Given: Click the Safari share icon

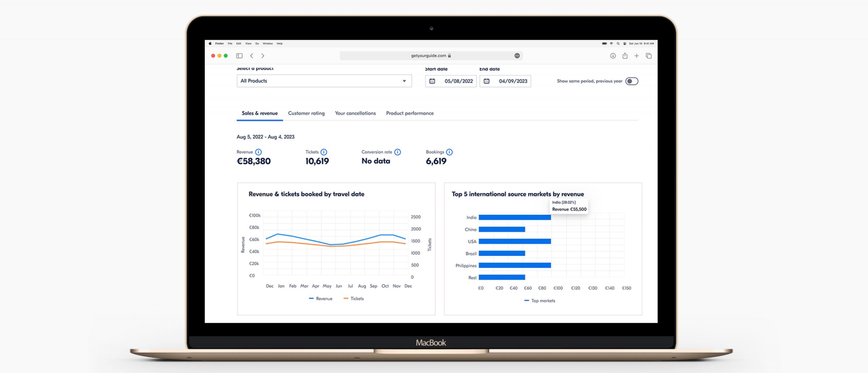Looking at the screenshot, I should [x=625, y=56].
